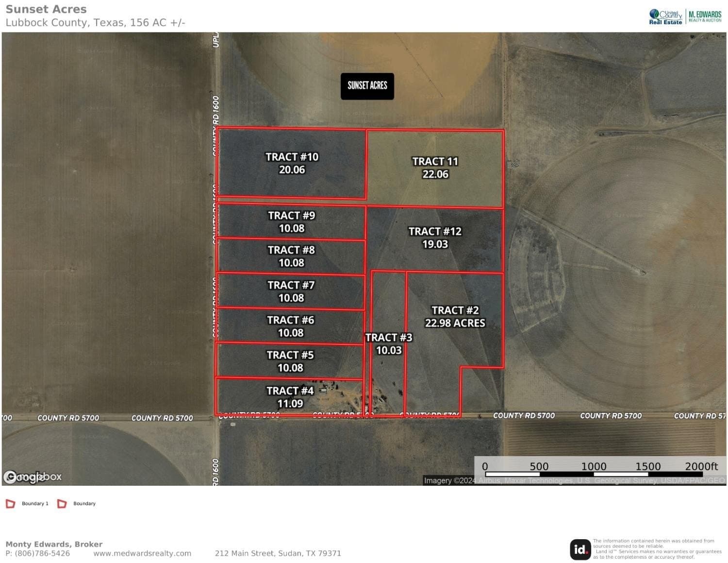Open the www.medwardsrealty.com link
Screen dimensions: 728x563
pyautogui.click(x=142, y=553)
